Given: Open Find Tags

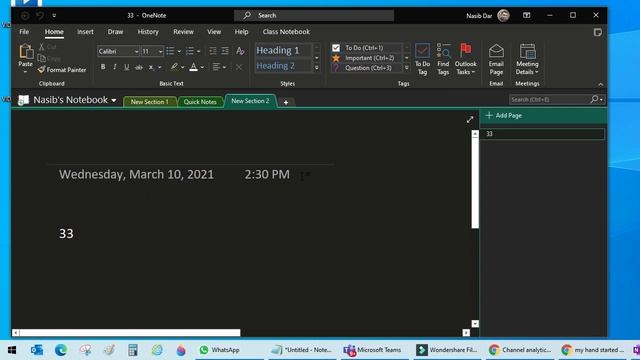Looking at the screenshot, I should pyautogui.click(x=443, y=59).
